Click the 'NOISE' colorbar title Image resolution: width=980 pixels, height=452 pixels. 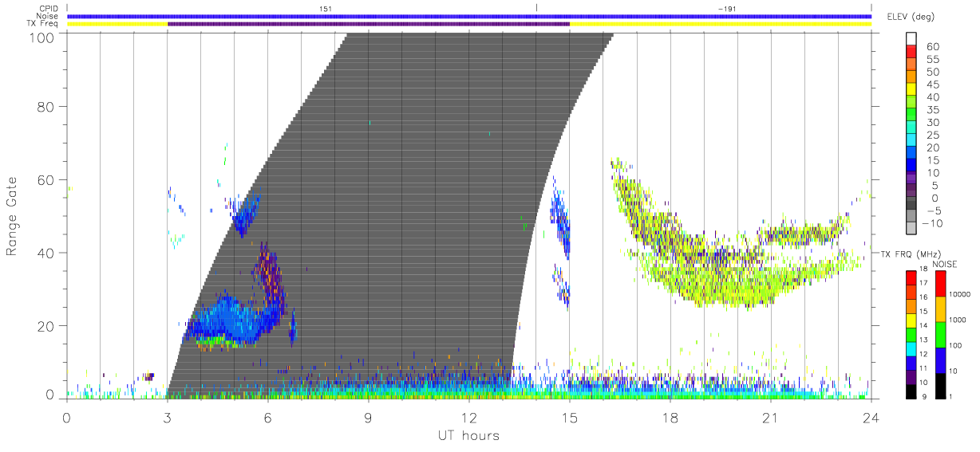[x=943, y=264]
